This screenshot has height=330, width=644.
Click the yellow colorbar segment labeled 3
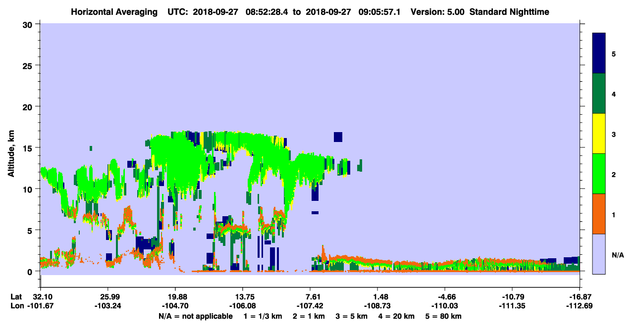(x=599, y=134)
